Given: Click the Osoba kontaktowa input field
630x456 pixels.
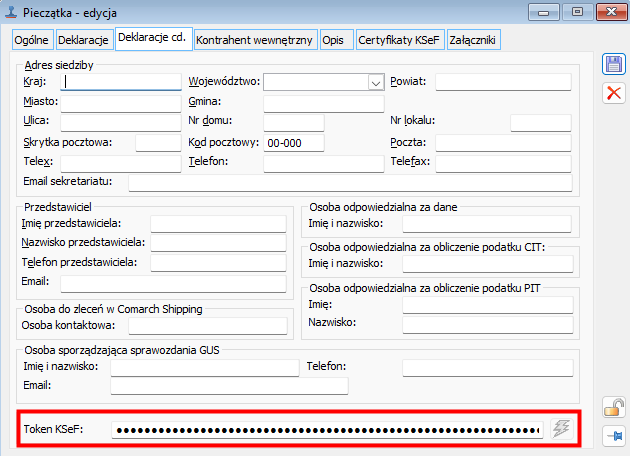Looking at the screenshot, I should [x=206, y=325].
